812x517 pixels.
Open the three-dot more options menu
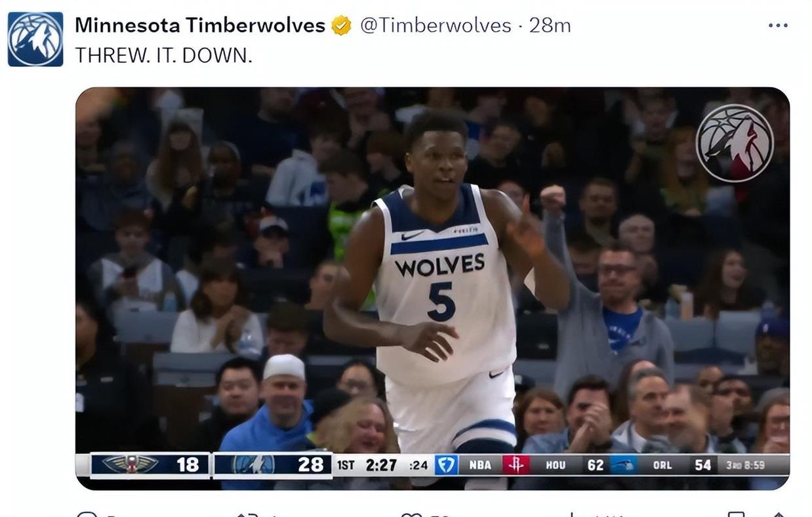(778, 26)
